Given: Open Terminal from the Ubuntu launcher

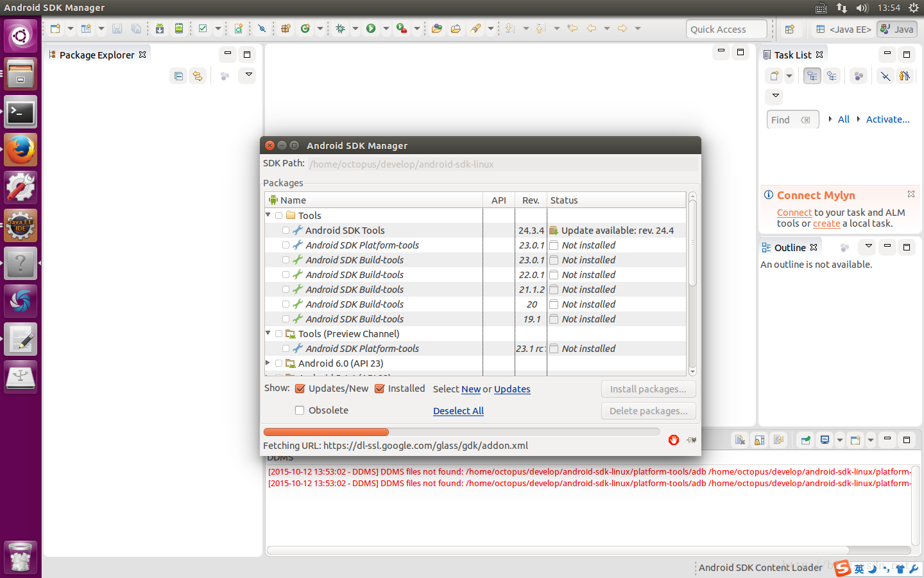Looking at the screenshot, I should 21,112.
